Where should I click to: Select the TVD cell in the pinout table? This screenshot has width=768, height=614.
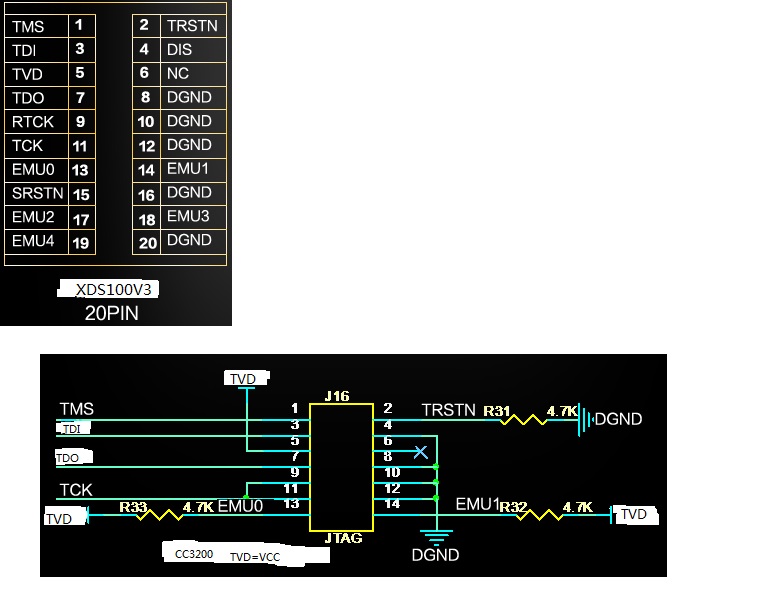[x=36, y=74]
